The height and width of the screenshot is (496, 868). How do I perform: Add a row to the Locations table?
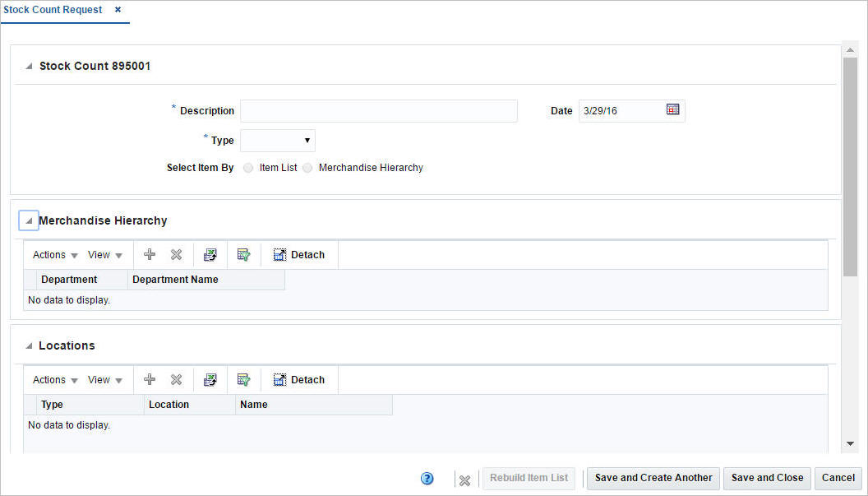149,379
